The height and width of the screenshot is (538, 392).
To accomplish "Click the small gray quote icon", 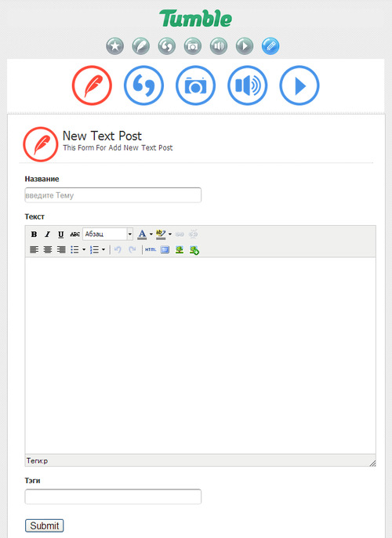I will pyautogui.click(x=167, y=46).
